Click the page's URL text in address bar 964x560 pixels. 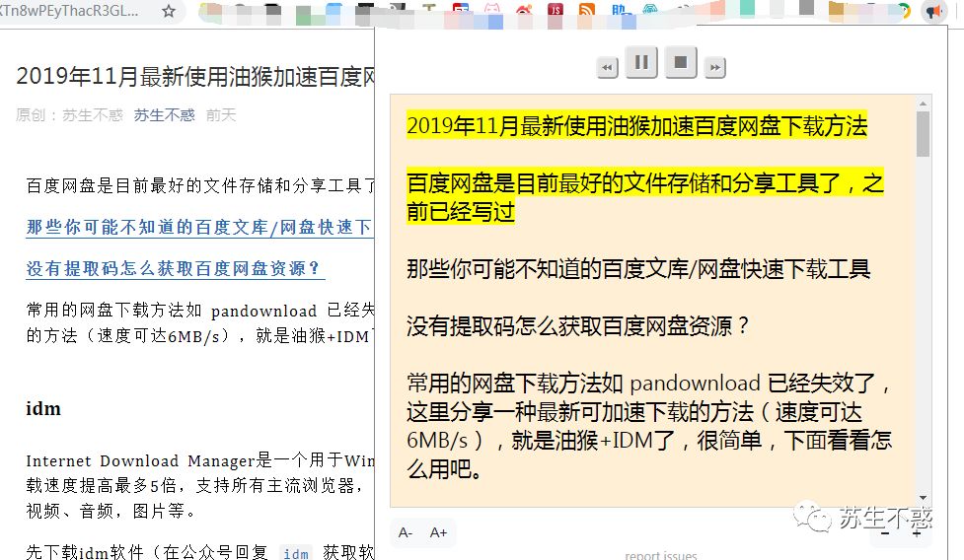(69, 11)
